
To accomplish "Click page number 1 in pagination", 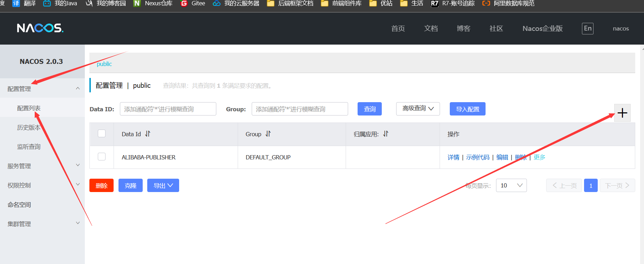I will pos(591,185).
